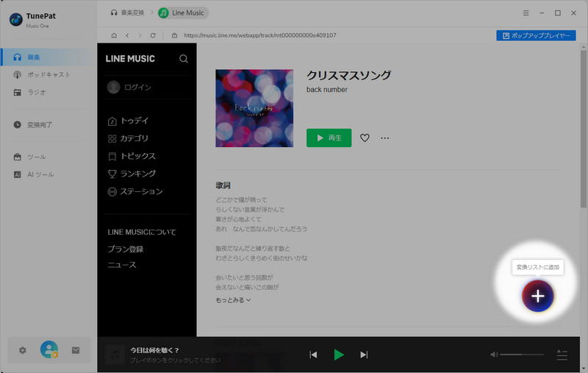This screenshot has height=373, width=588.
Task: Click the LINE MUSIC logo
Action: [x=130, y=59]
